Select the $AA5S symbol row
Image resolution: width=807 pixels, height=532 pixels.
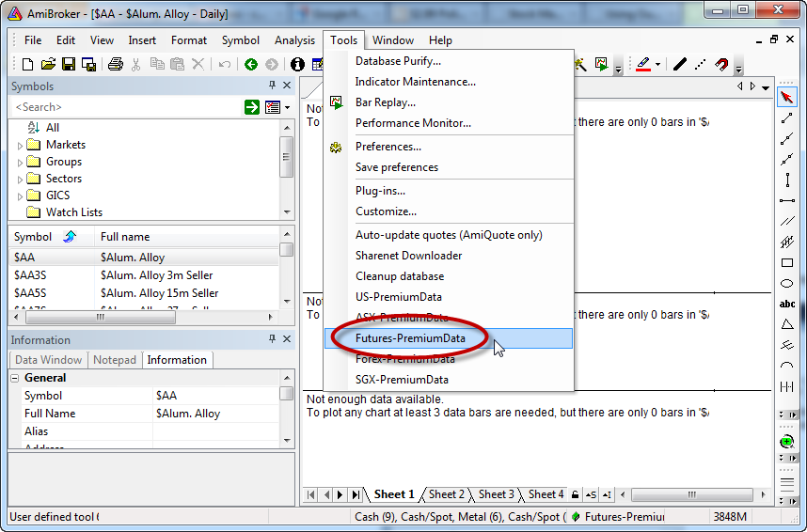pos(144,293)
